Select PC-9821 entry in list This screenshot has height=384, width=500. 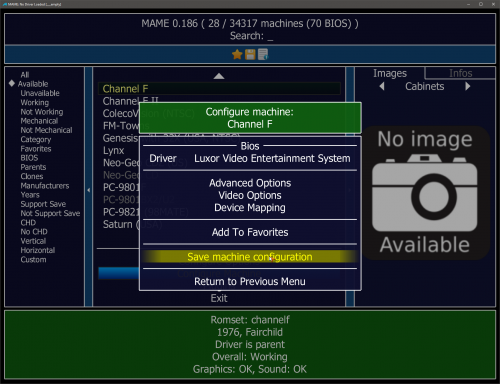121,212
